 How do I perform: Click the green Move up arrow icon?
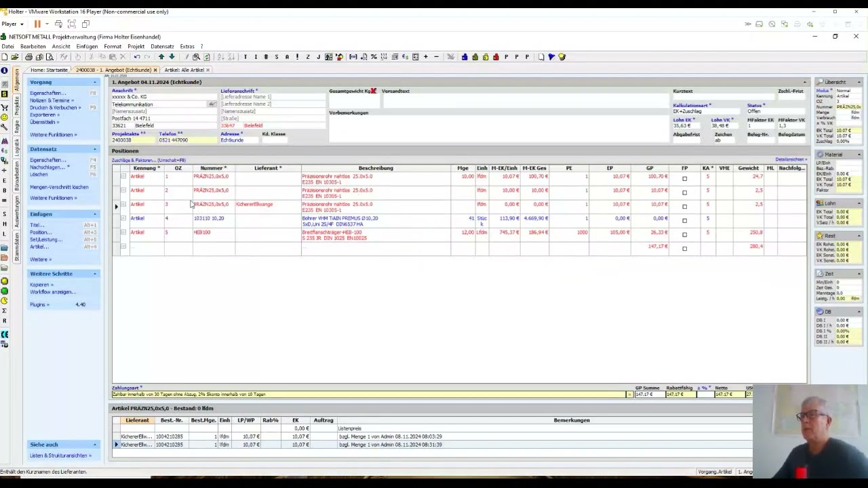tap(161, 57)
